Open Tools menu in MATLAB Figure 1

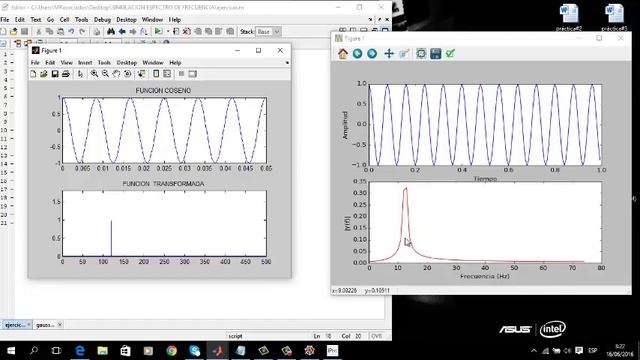tap(104, 62)
